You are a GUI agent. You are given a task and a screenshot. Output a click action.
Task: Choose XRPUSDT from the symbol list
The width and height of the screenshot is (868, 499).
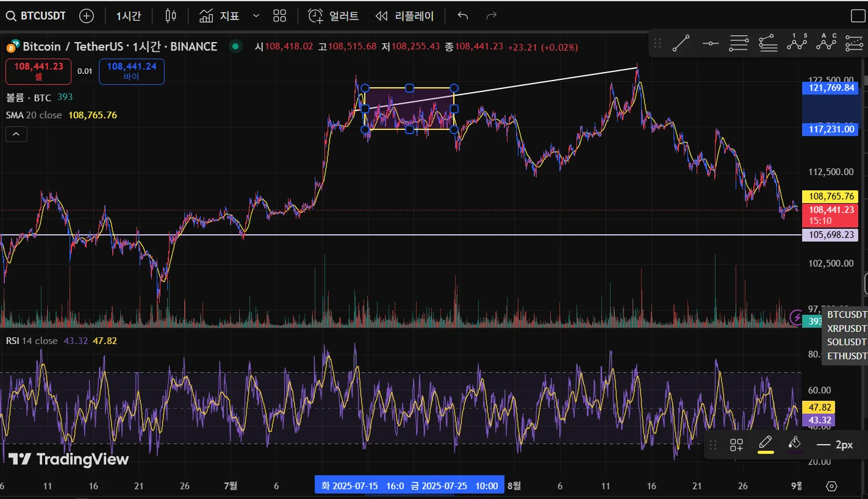pyautogui.click(x=847, y=328)
